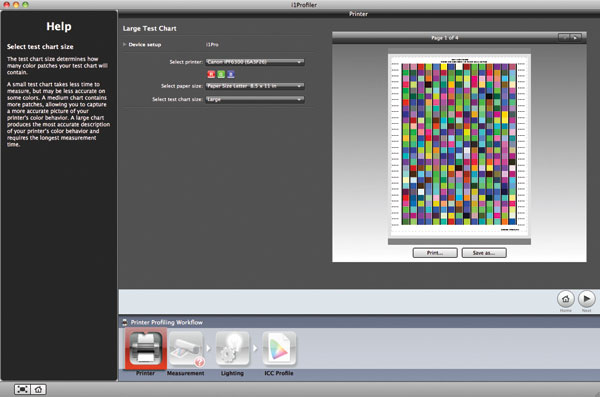Open the ICC Profile workflow step
This screenshot has width=600, height=397.
click(x=279, y=348)
